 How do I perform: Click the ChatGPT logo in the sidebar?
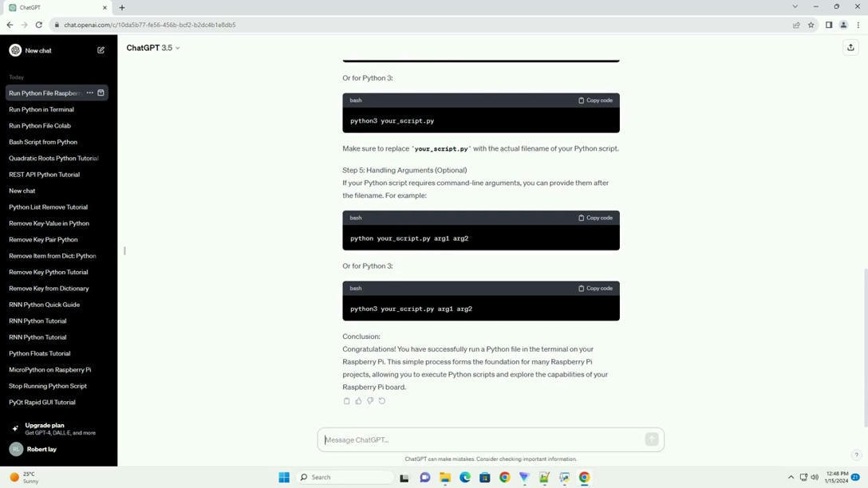[14, 49]
